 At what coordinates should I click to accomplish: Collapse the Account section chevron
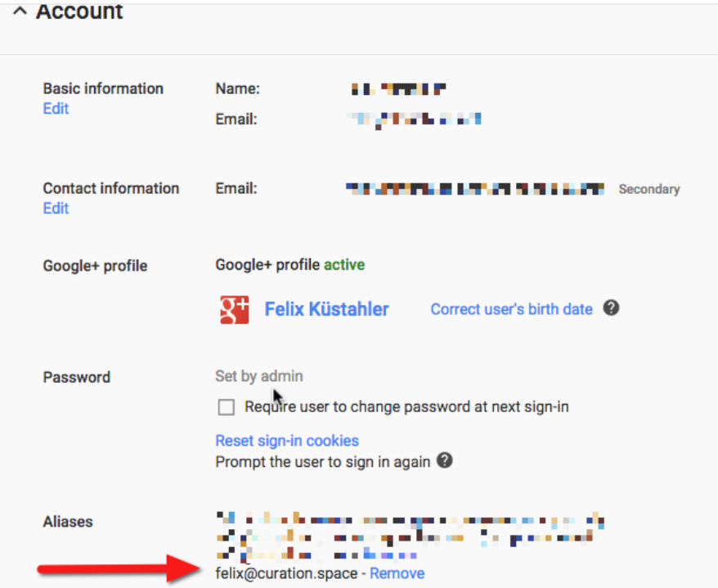pyautogui.click(x=20, y=11)
